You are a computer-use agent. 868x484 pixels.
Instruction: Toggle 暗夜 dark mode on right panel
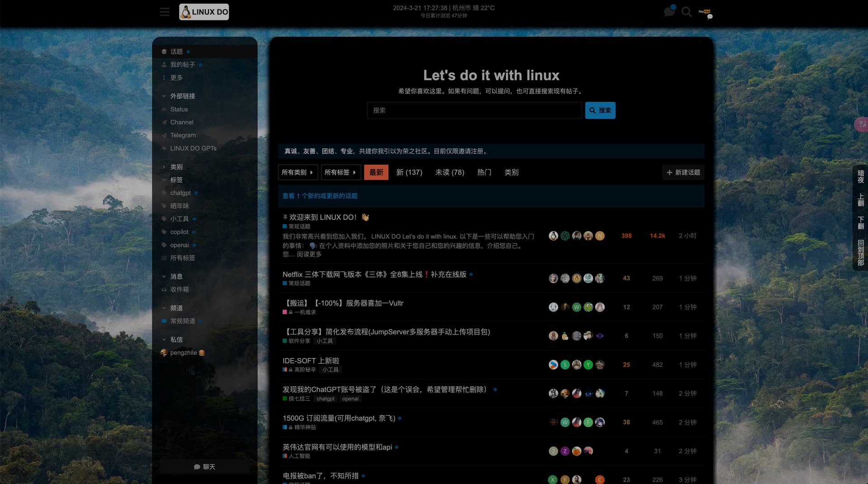point(861,177)
